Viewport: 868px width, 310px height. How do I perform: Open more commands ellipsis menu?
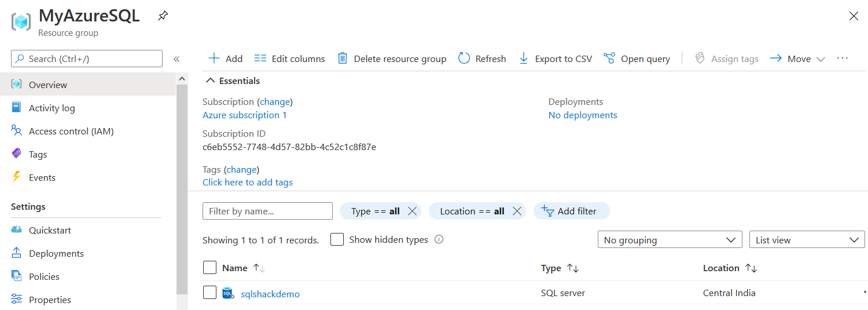point(843,59)
